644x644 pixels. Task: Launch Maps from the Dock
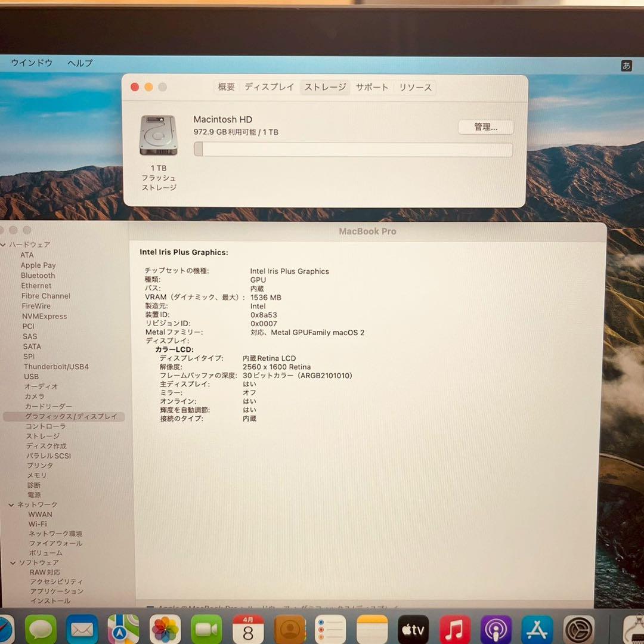[x=123, y=629]
